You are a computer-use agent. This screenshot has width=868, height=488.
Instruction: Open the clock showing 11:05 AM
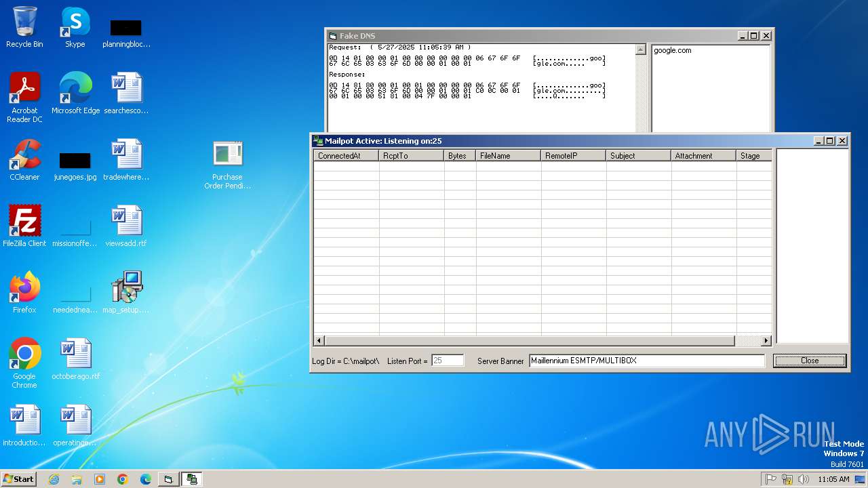(833, 479)
